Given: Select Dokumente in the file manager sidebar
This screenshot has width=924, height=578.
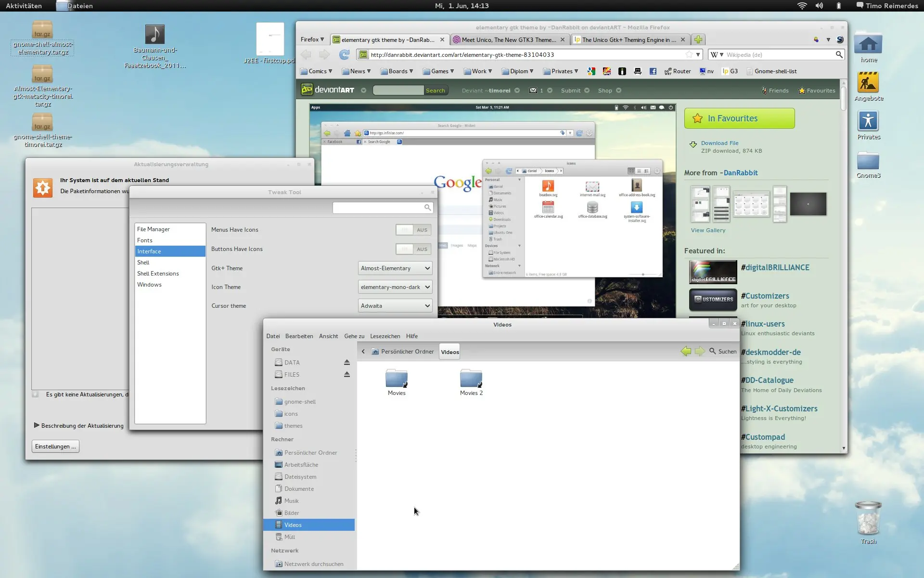Looking at the screenshot, I should (x=309, y=489).
